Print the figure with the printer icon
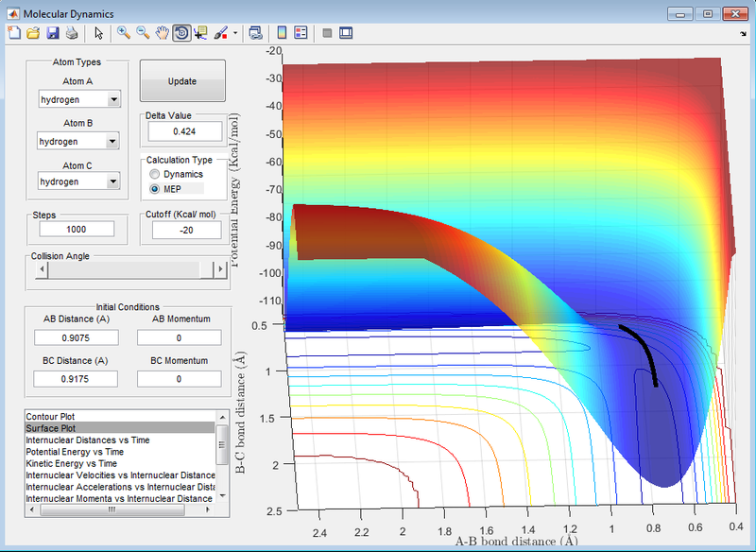The height and width of the screenshot is (552, 756). coord(72,33)
